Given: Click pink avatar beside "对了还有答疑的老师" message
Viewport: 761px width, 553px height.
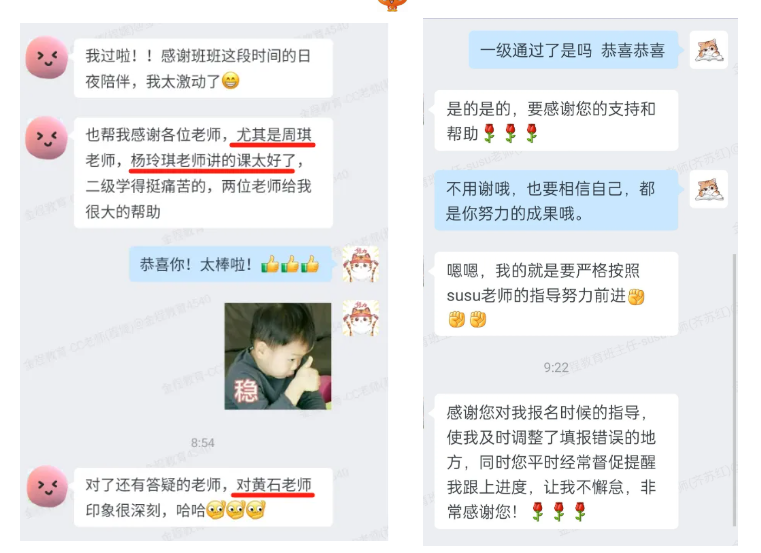Looking at the screenshot, I should pos(47,486).
